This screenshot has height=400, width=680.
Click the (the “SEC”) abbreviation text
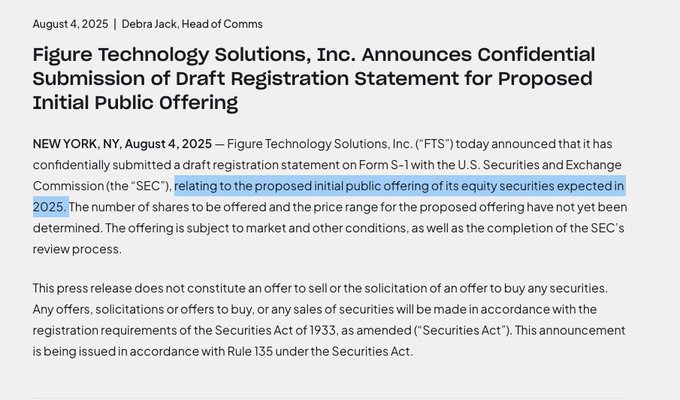coord(139,186)
